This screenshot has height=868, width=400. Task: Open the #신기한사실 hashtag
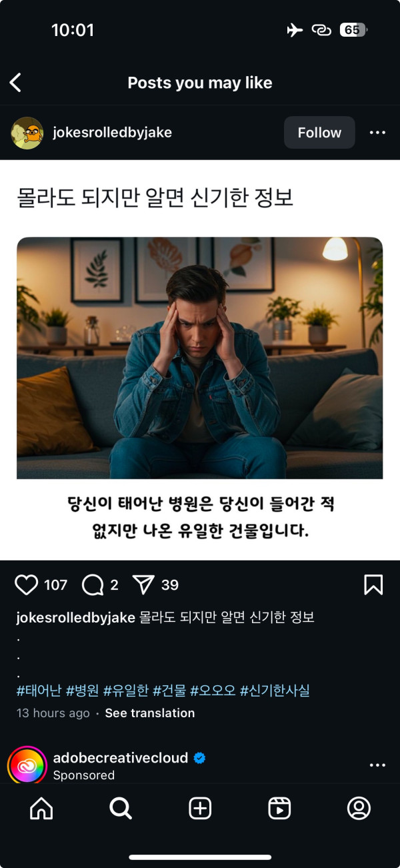[x=275, y=691]
